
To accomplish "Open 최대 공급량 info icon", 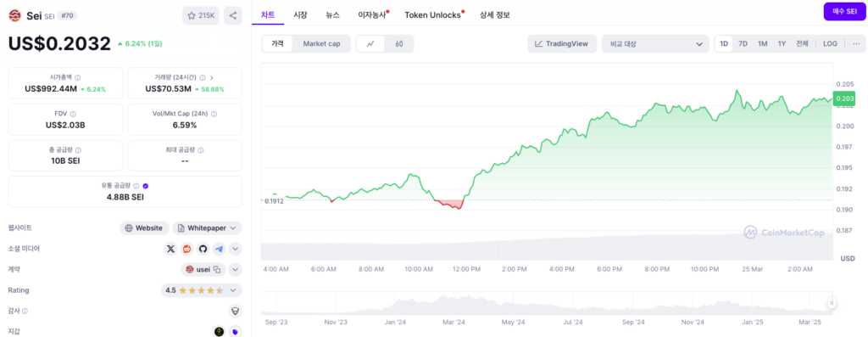I will click(x=201, y=150).
